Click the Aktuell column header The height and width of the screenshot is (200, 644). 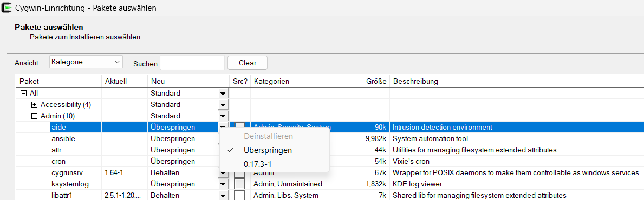[x=124, y=82]
